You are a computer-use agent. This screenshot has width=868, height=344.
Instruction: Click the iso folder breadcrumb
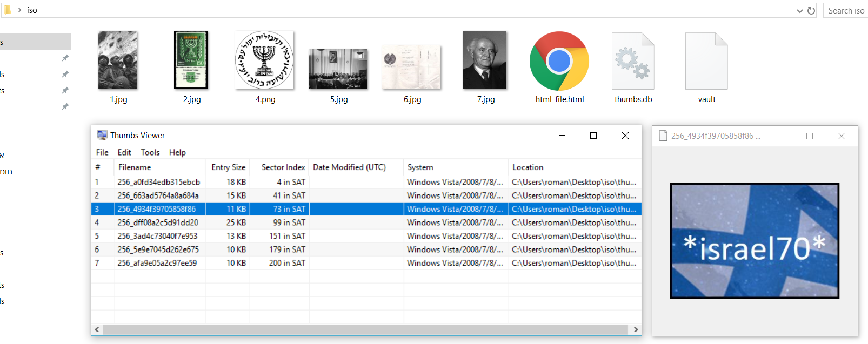[32, 10]
